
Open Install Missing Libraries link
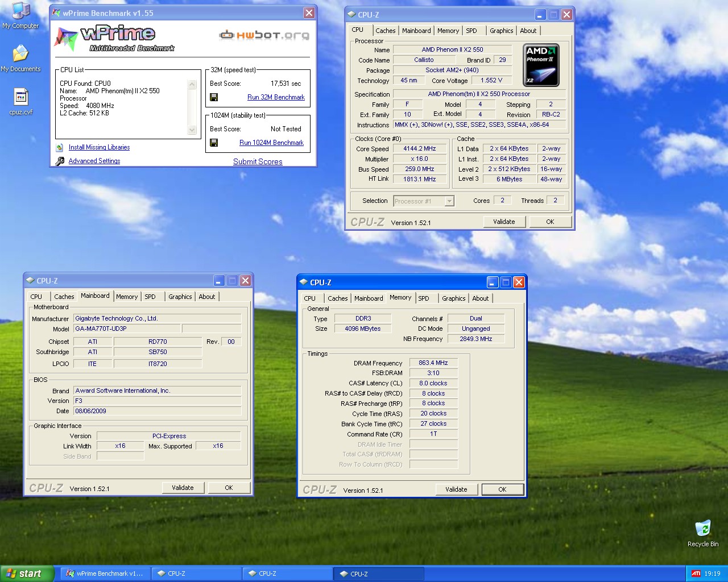99,147
